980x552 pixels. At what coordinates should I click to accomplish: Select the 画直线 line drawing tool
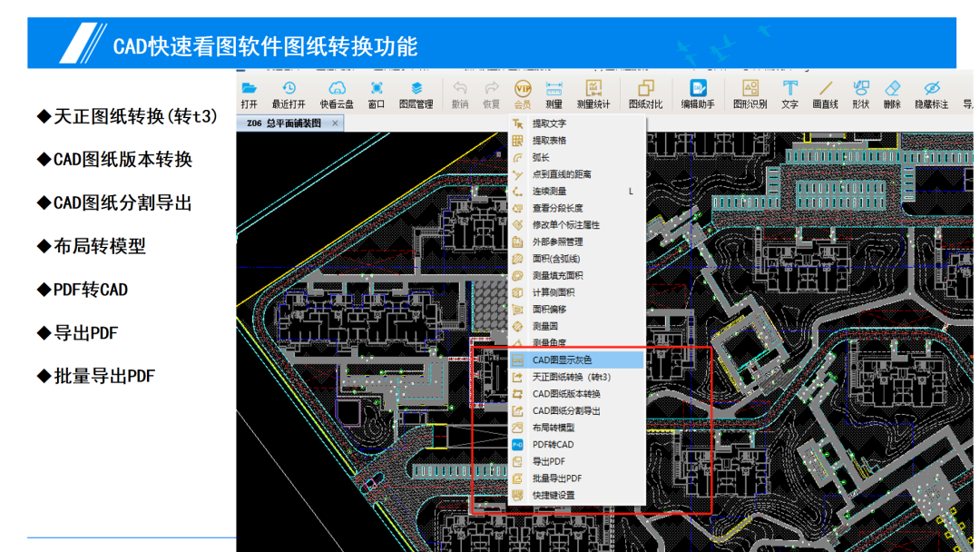pyautogui.click(x=825, y=94)
